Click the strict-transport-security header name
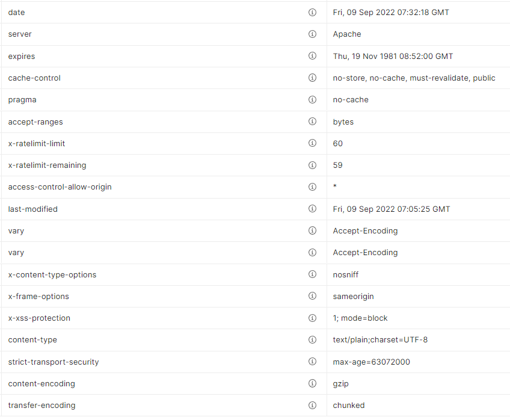Screen dimensions: 510x420 [x=54, y=362]
